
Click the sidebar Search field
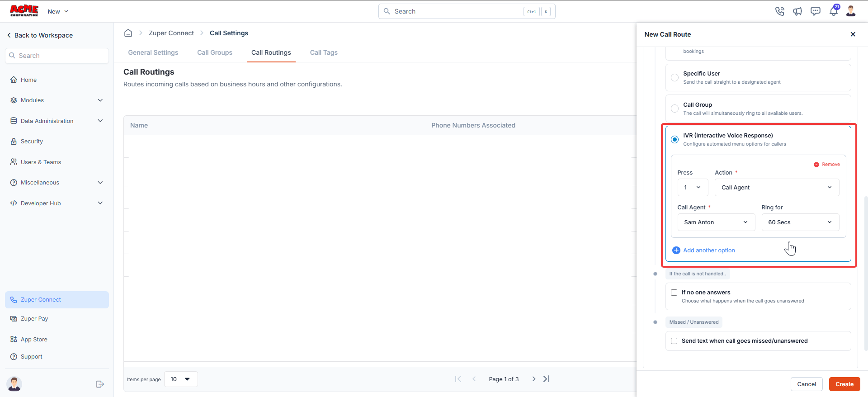pyautogui.click(x=57, y=56)
